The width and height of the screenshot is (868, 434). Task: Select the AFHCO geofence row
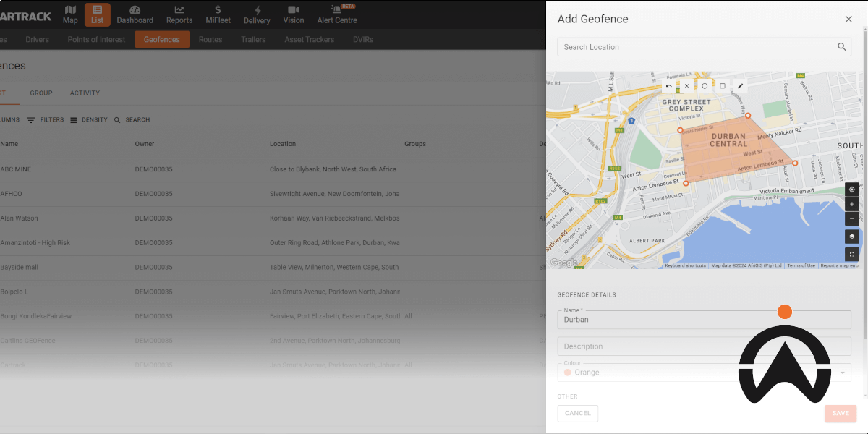(x=273, y=194)
